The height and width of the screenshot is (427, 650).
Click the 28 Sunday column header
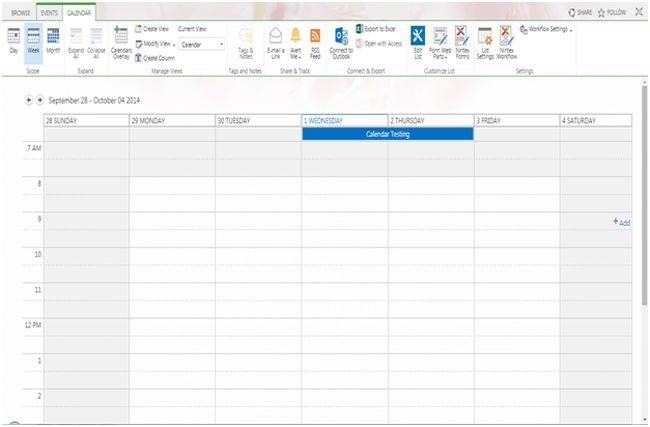86,121
